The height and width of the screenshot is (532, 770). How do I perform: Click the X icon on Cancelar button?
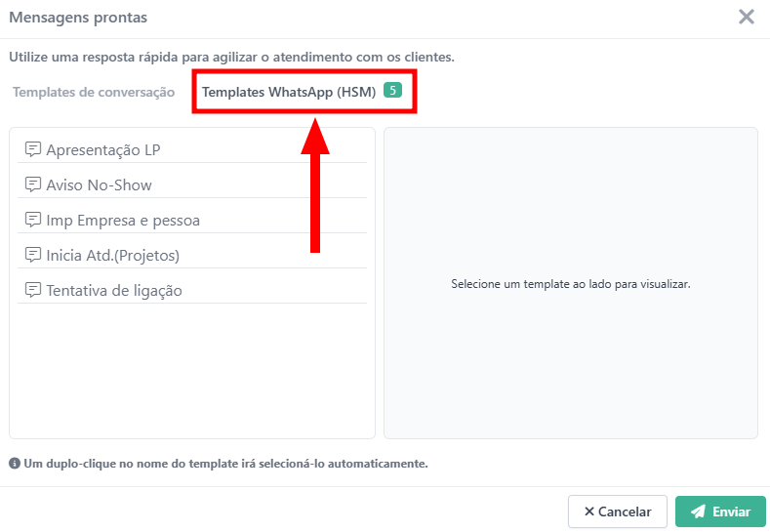coord(588,512)
